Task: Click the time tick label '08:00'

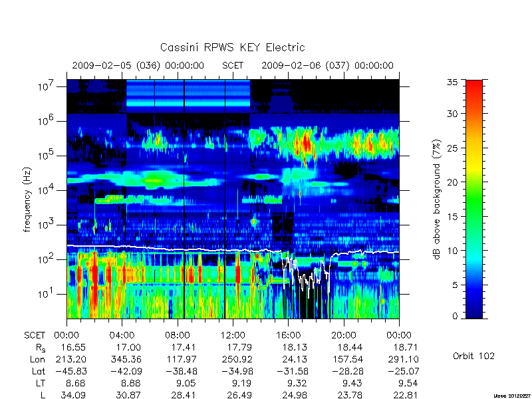Action: tap(178, 336)
